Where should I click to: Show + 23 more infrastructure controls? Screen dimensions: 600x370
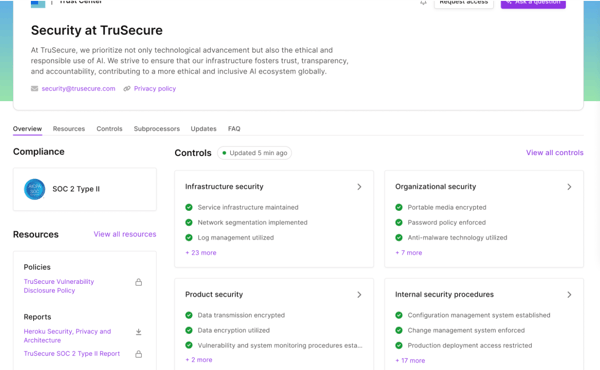click(x=201, y=253)
